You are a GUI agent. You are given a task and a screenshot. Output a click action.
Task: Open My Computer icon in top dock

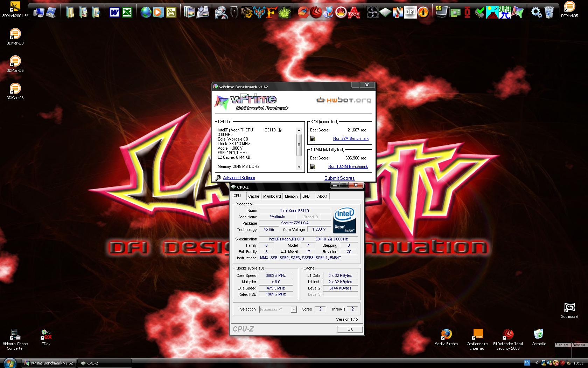(x=38, y=13)
